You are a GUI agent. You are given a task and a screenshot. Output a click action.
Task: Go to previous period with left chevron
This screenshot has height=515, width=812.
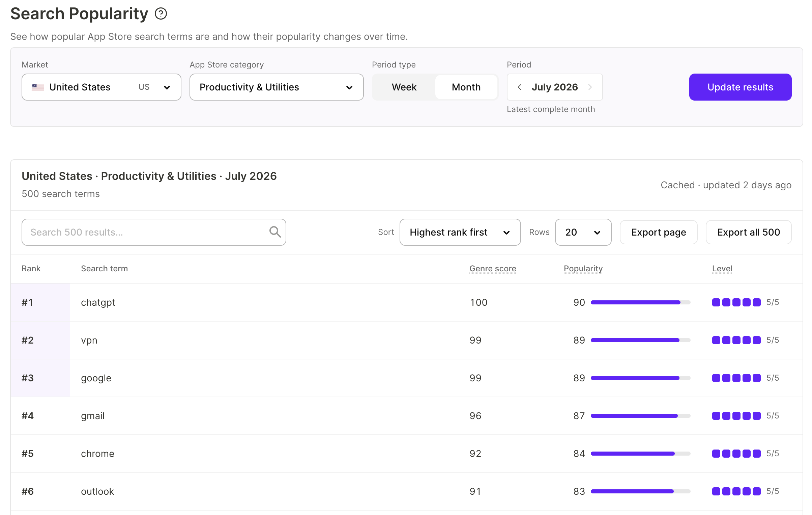[x=520, y=87]
